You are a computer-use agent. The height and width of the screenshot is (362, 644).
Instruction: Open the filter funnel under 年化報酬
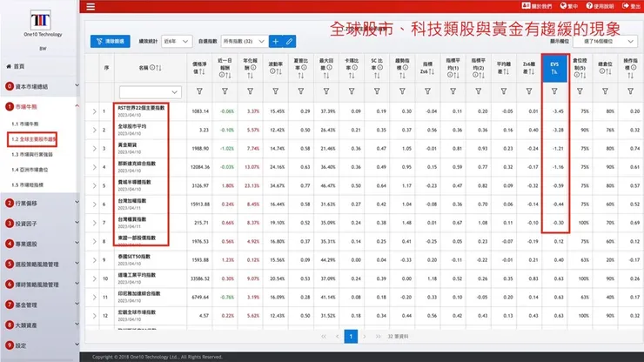click(250, 91)
